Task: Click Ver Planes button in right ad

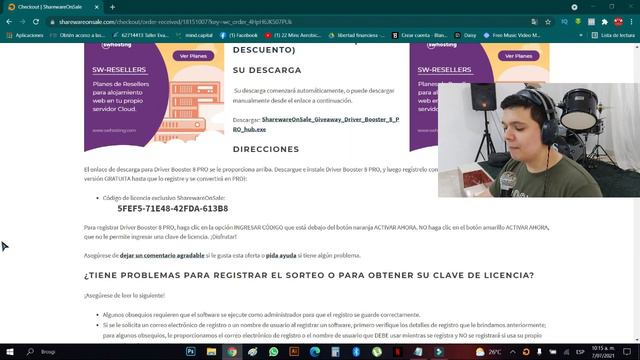Action: point(518,56)
